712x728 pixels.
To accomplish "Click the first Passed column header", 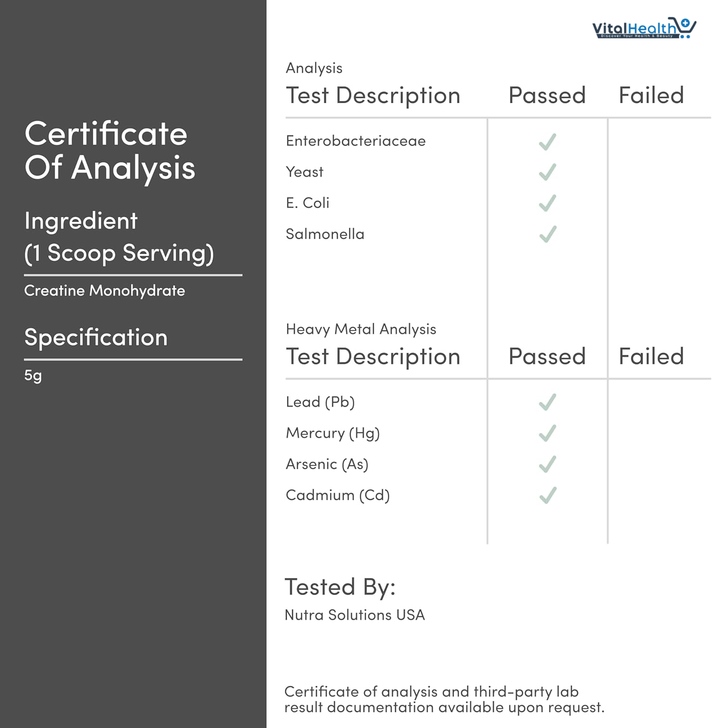I will point(547,95).
